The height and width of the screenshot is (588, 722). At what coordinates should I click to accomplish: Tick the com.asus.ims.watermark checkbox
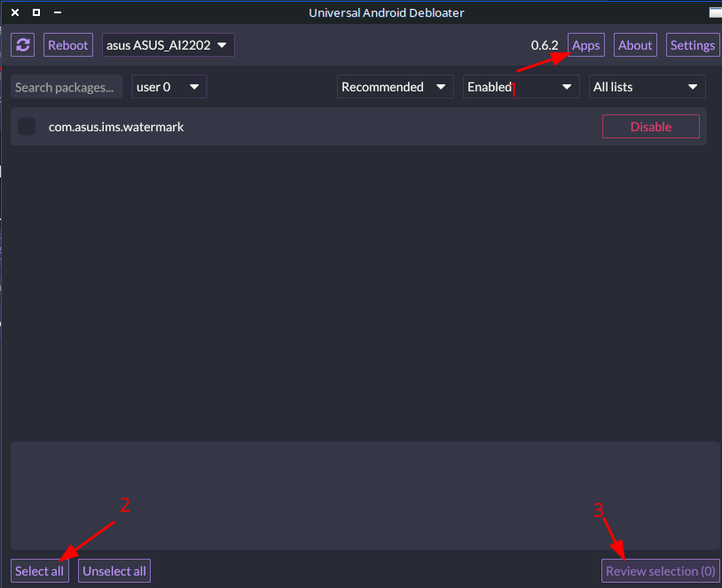[27, 127]
